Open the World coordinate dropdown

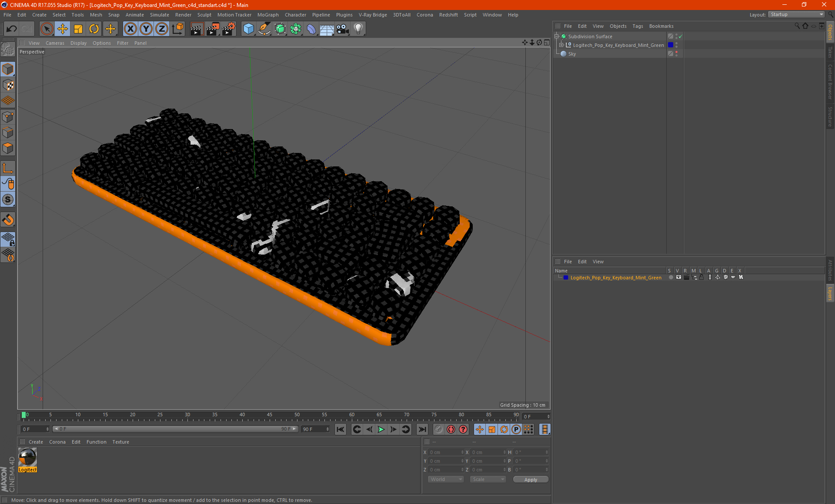[x=446, y=479]
